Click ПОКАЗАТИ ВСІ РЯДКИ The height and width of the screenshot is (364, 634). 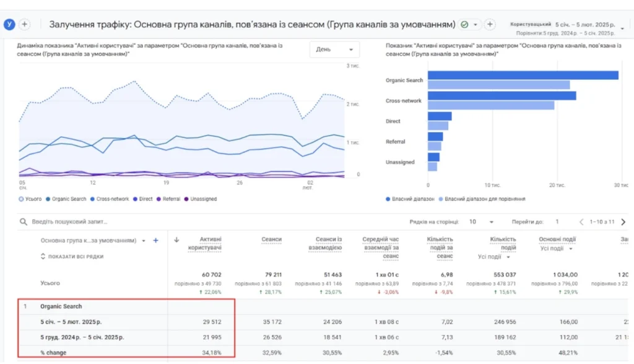point(72,256)
